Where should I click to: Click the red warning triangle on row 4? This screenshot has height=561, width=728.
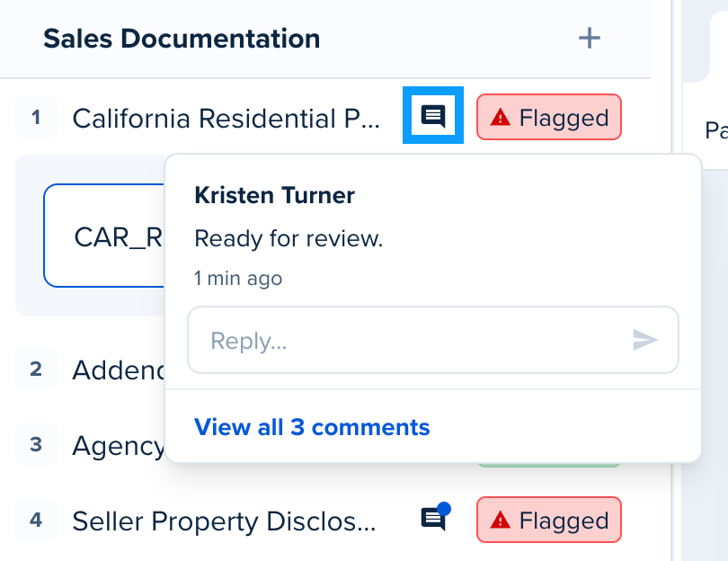[x=500, y=520]
